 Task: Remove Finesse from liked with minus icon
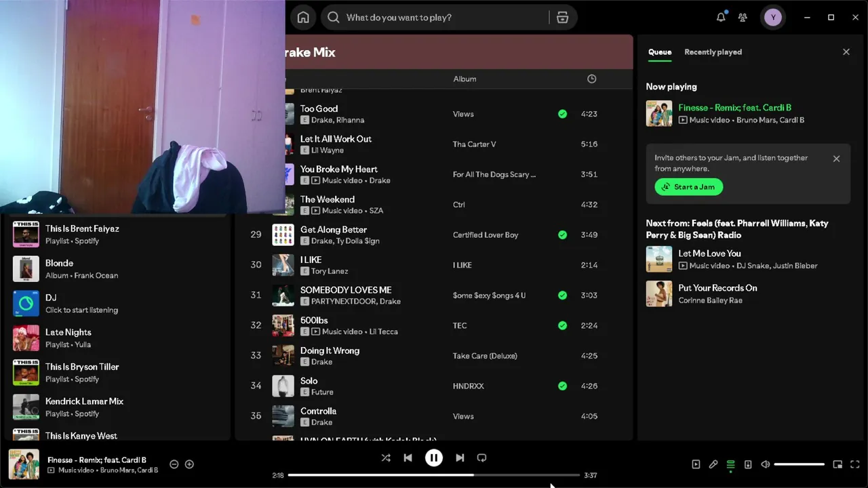[x=174, y=464]
